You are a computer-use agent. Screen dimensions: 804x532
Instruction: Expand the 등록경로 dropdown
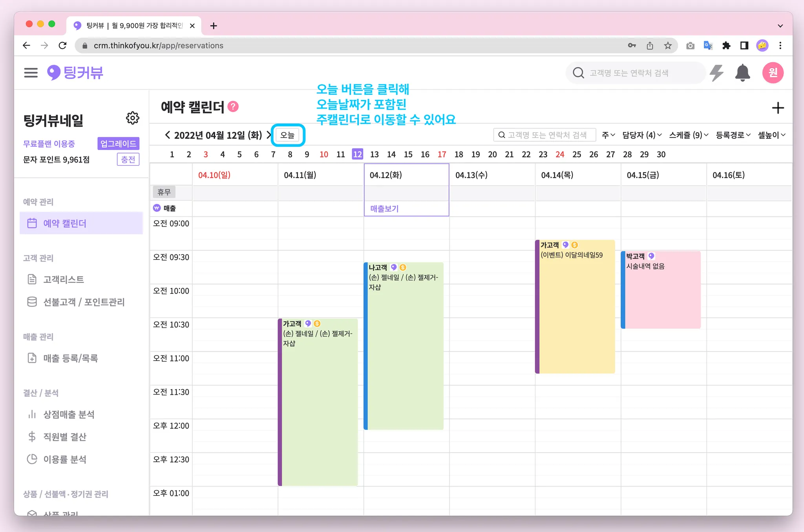click(x=733, y=135)
